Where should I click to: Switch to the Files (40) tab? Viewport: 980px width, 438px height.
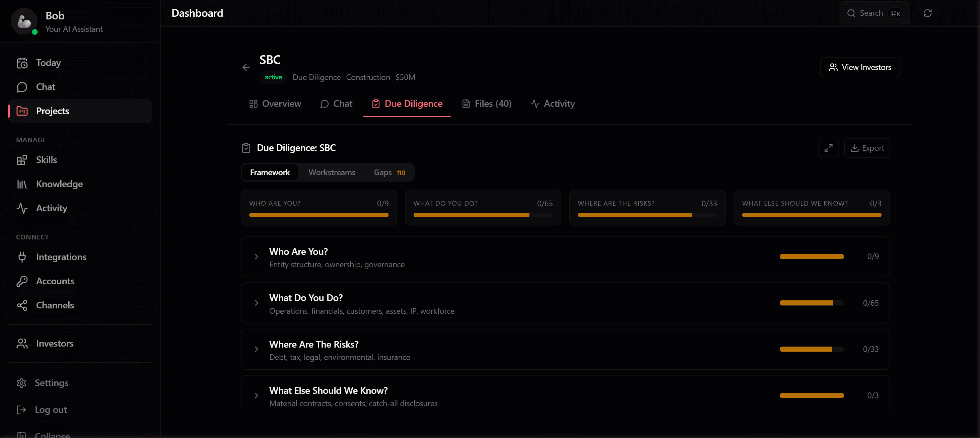pos(487,103)
